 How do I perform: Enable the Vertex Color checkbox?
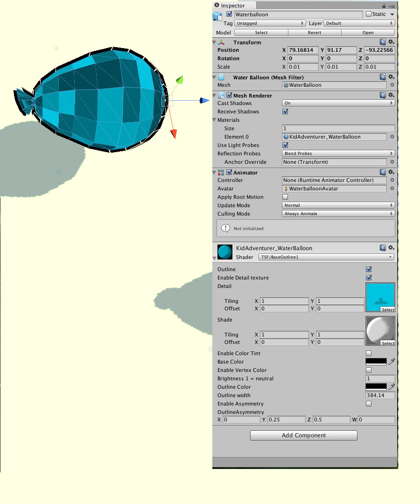(369, 370)
